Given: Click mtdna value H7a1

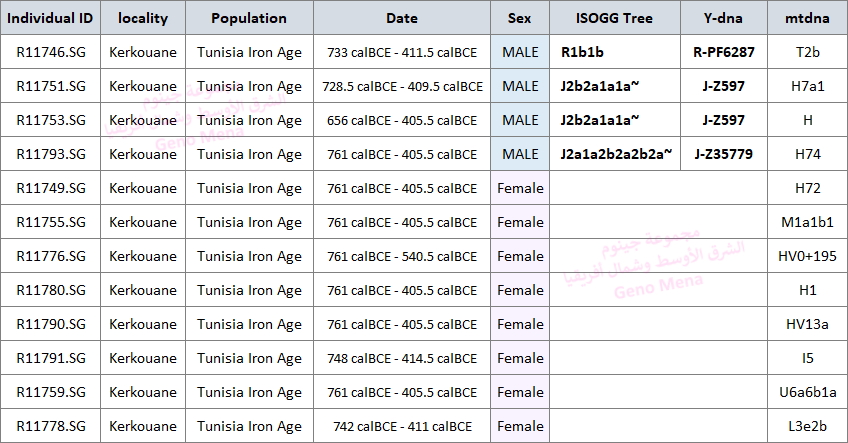Looking at the screenshot, I should tap(807, 86).
